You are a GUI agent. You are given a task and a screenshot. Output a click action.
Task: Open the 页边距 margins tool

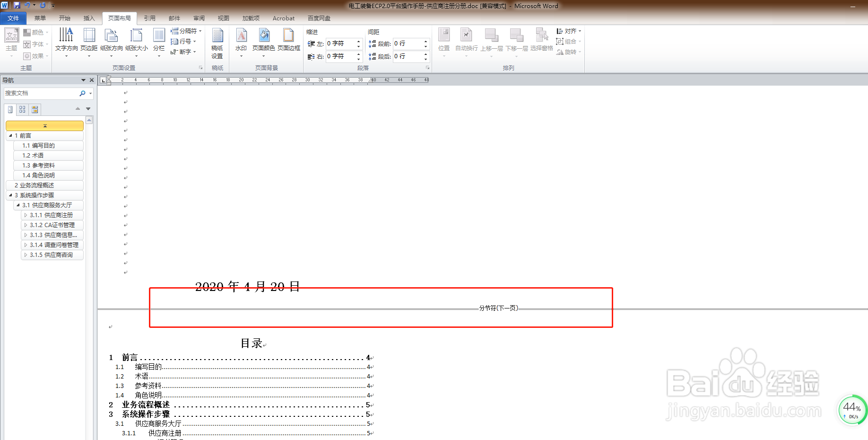[x=89, y=42]
